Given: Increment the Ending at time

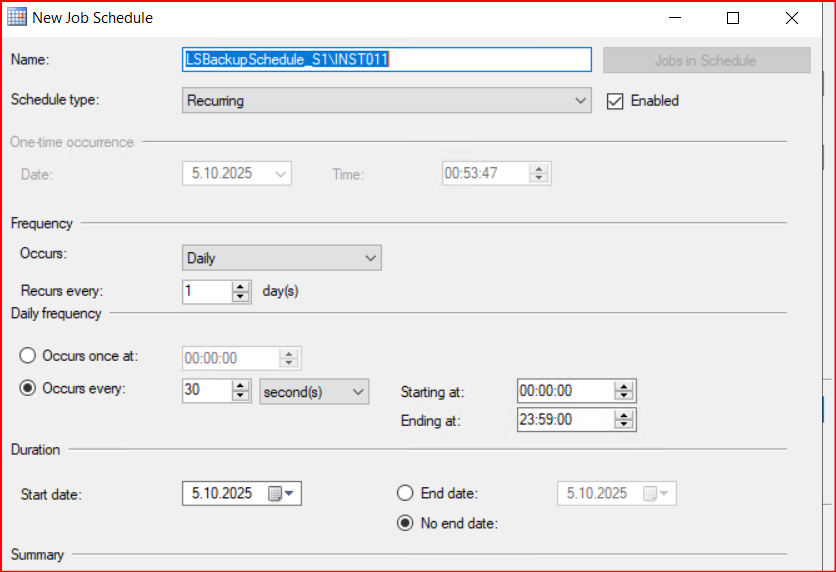Looking at the screenshot, I should 624,415.
